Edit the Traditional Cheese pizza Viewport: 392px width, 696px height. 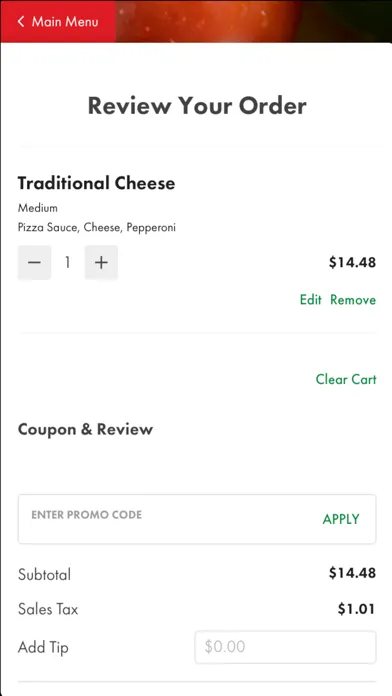pos(310,300)
